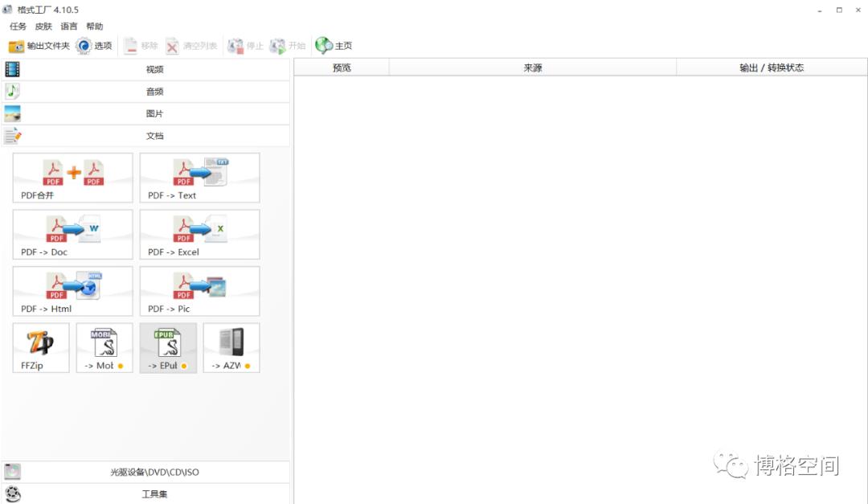
Task: Click 清空列表 clear list button
Action: click(x=191, y=46)
